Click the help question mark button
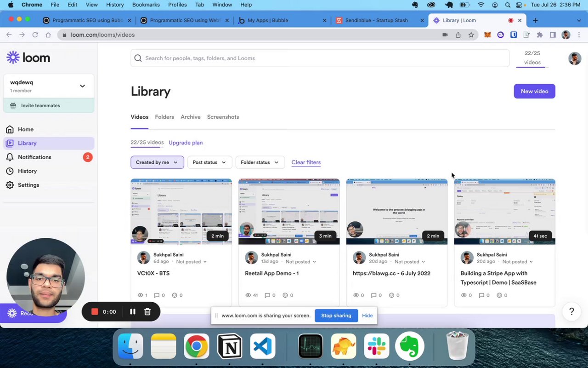 (571, 311)
